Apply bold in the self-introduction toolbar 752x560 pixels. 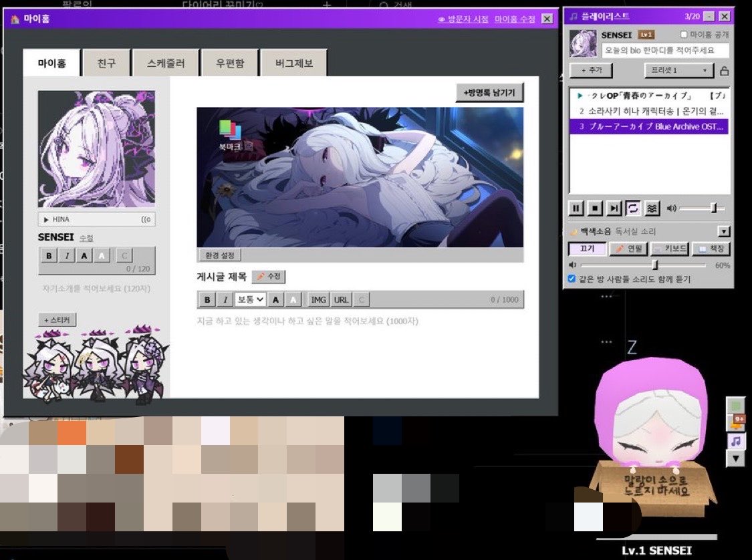[x=48, y=255]
